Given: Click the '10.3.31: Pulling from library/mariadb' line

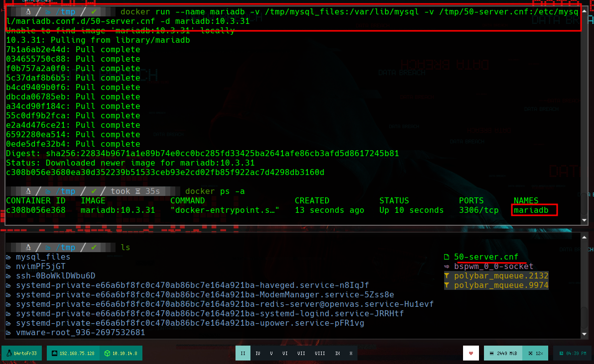Looking at the screenshot, I should coord(98,40).
